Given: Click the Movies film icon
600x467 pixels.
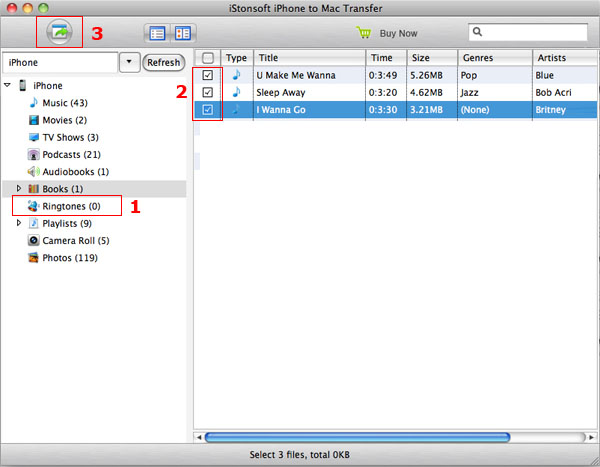Looking at the screenshot, I should tap(34, 120).
